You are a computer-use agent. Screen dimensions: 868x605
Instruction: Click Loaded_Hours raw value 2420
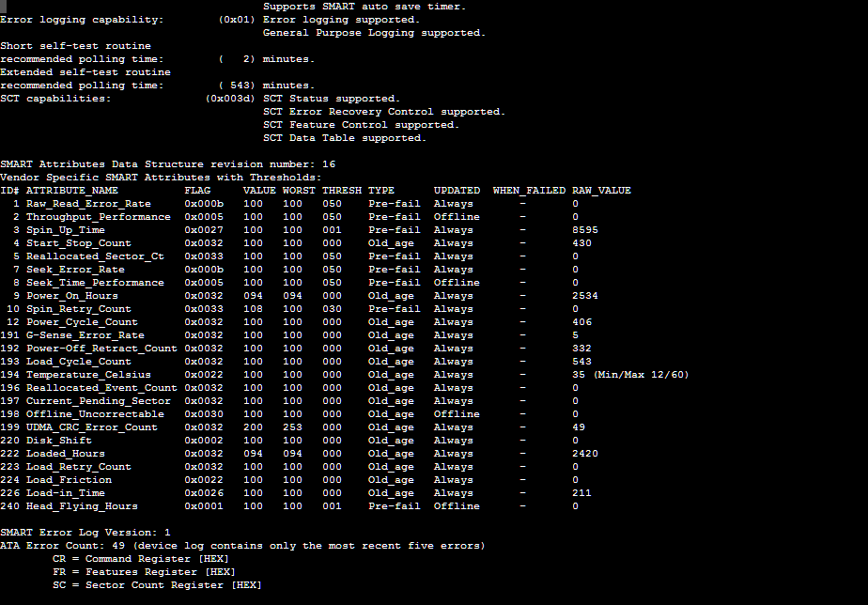coord(585,454)
